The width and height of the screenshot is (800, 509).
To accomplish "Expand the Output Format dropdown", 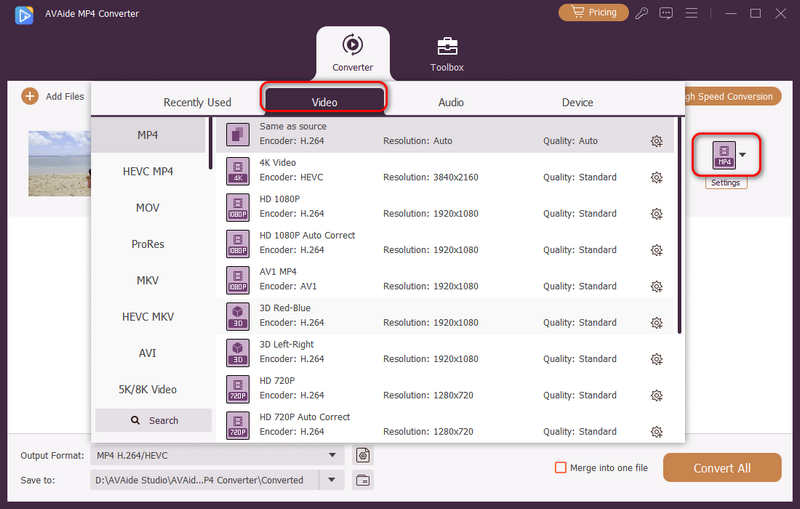I will [332, 456].
